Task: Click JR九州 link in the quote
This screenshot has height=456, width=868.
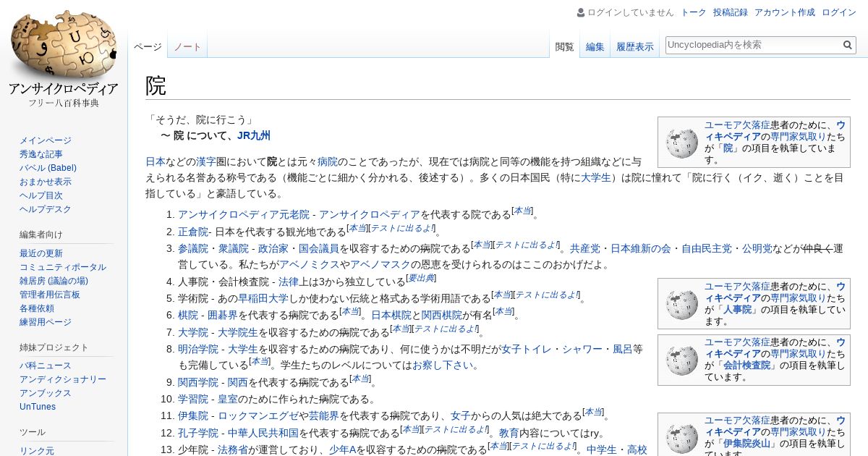Action: (x=254, y=135)
